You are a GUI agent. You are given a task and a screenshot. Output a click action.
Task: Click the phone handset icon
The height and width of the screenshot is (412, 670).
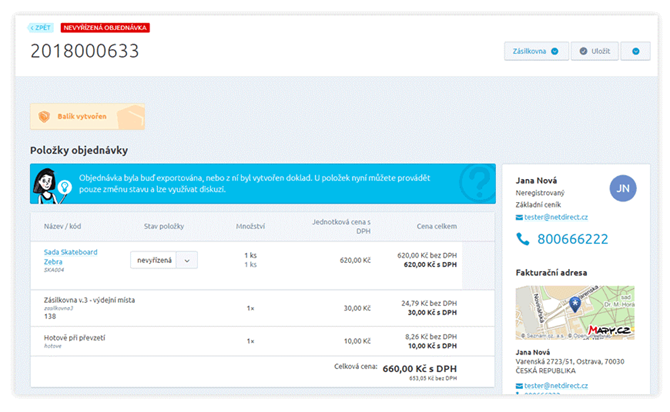coord(522,240)
